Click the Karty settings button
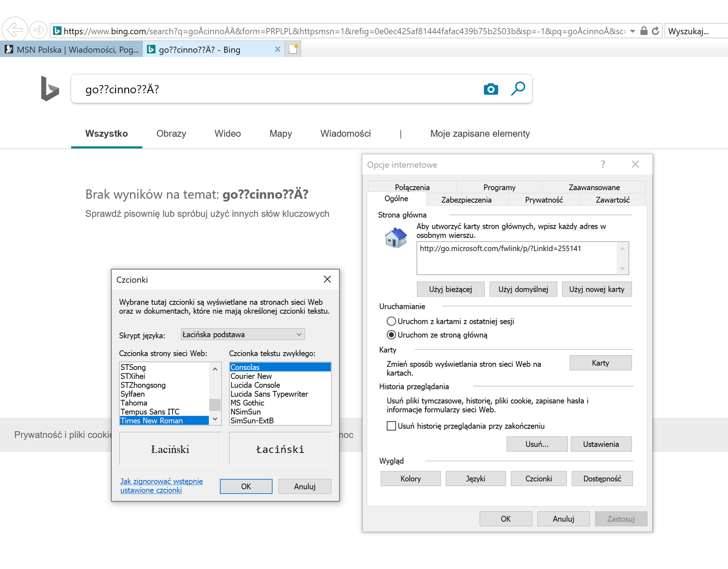 (600, 363)
